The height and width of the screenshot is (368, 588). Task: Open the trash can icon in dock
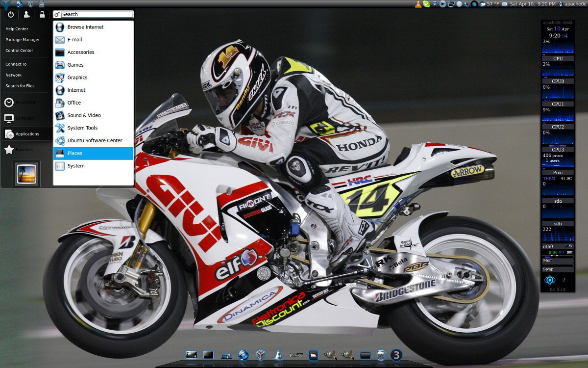tap(381, 355)
